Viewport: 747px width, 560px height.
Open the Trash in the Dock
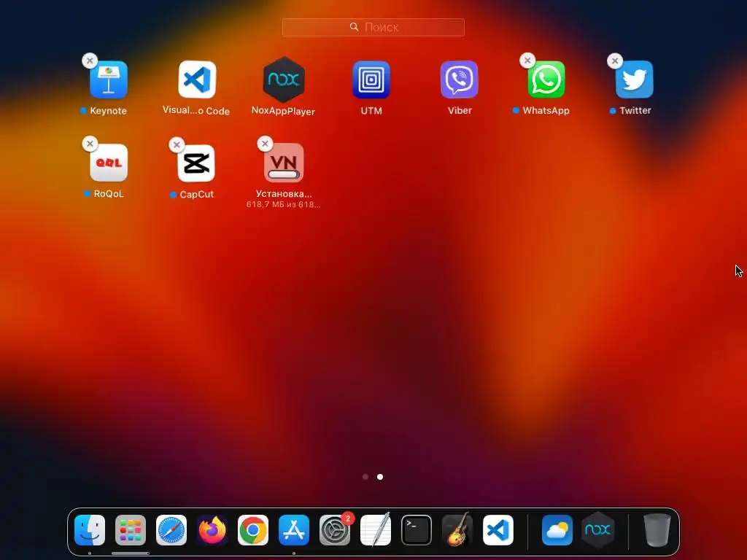click(657, 530)
